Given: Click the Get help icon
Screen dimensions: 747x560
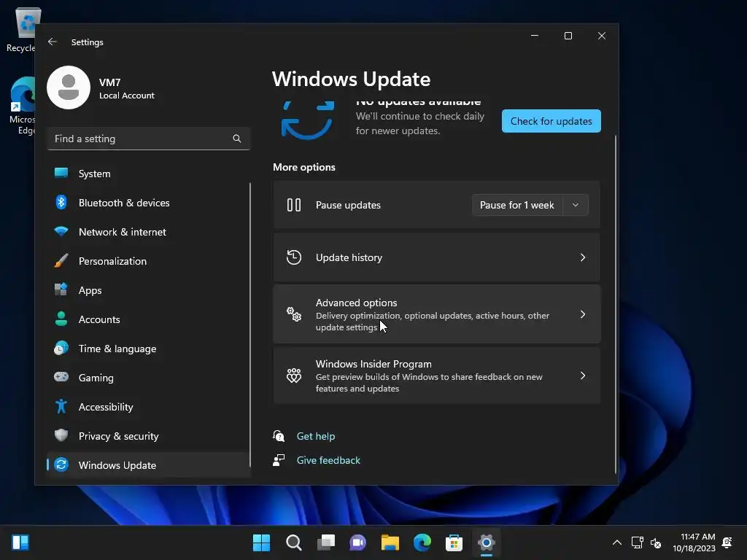Looking at the screenshot, I should [279, 436].
